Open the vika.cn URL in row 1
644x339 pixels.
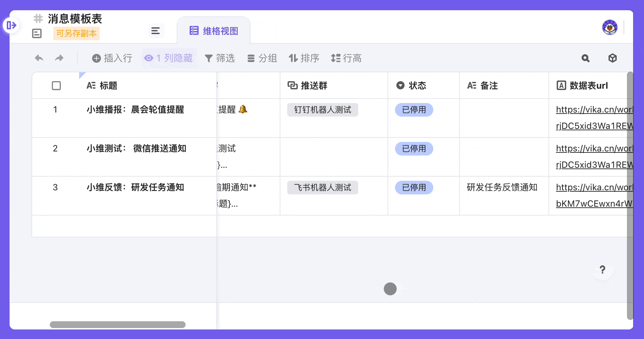coord(595,118)
